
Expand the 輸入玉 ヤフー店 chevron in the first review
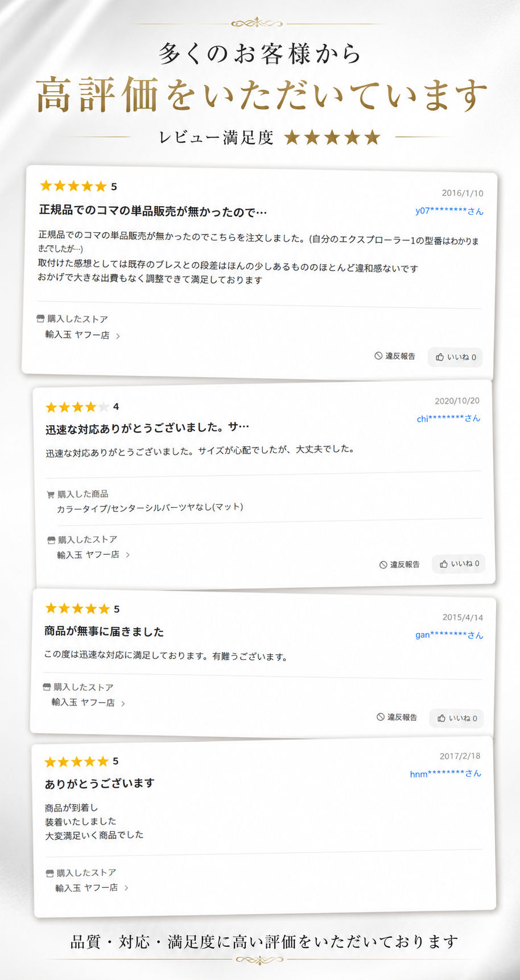[118, 336]
